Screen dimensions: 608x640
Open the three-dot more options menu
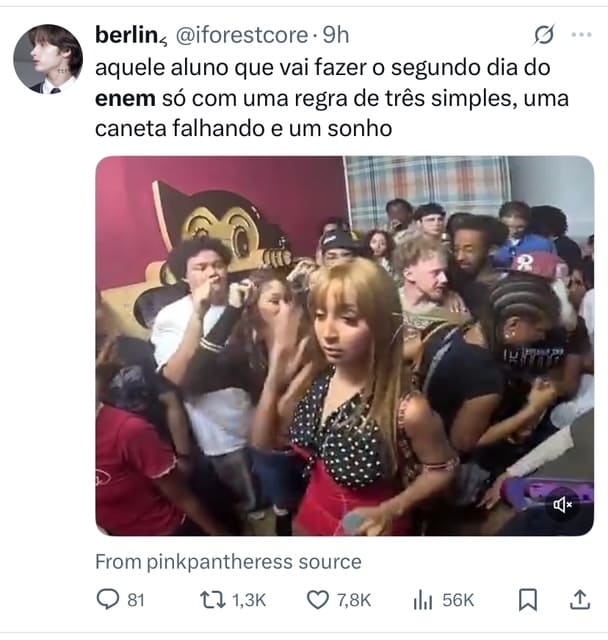[x=580, y=35]
